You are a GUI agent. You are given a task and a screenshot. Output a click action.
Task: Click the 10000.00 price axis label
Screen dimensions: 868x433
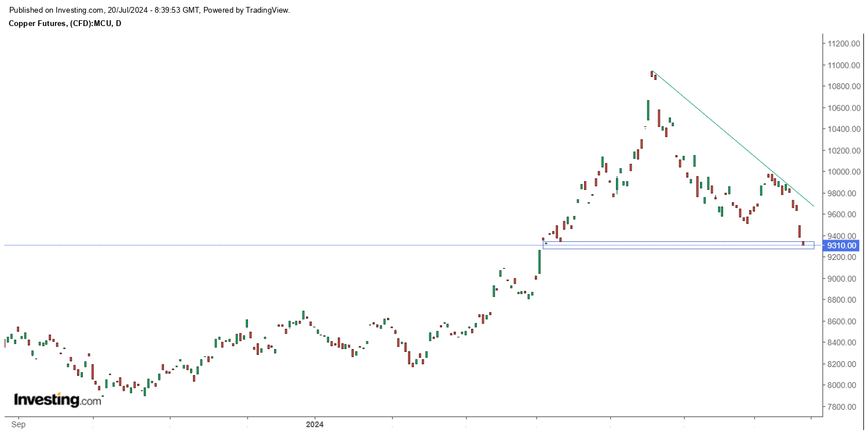pyautogui.click(x=843, y=172)
